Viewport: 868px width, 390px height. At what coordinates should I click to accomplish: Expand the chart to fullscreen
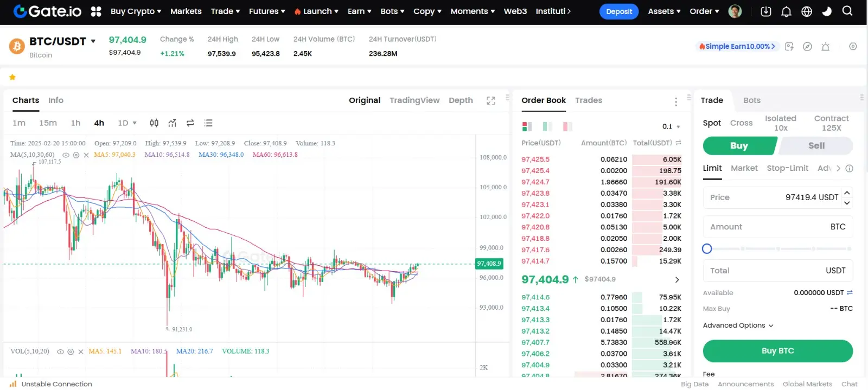pyautogui.click(x=491, y=100)
